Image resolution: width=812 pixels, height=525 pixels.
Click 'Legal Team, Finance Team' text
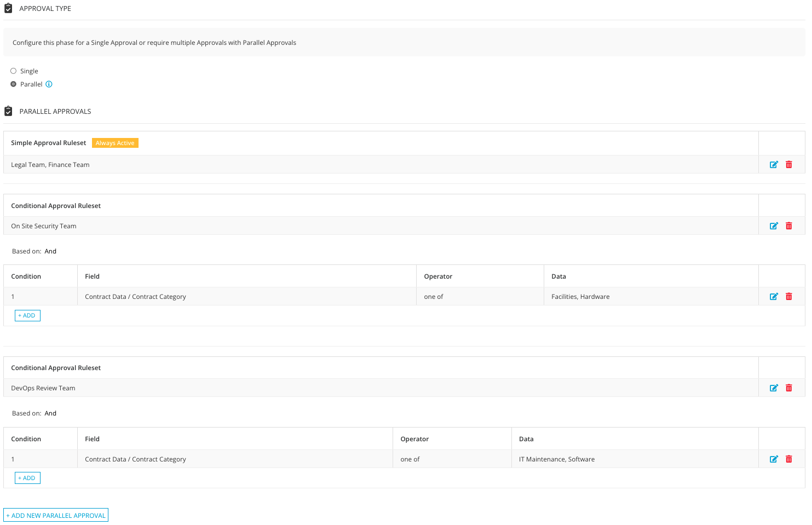pos(50,164)
